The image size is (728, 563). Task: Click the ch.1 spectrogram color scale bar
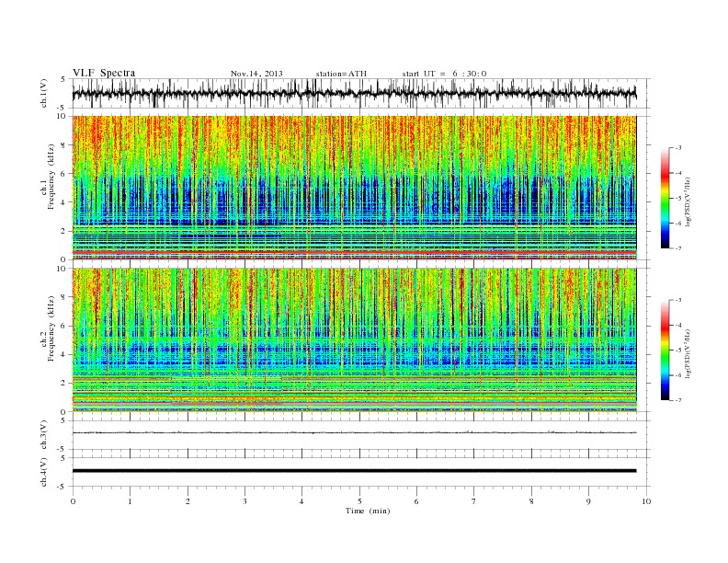click(665, 198)
